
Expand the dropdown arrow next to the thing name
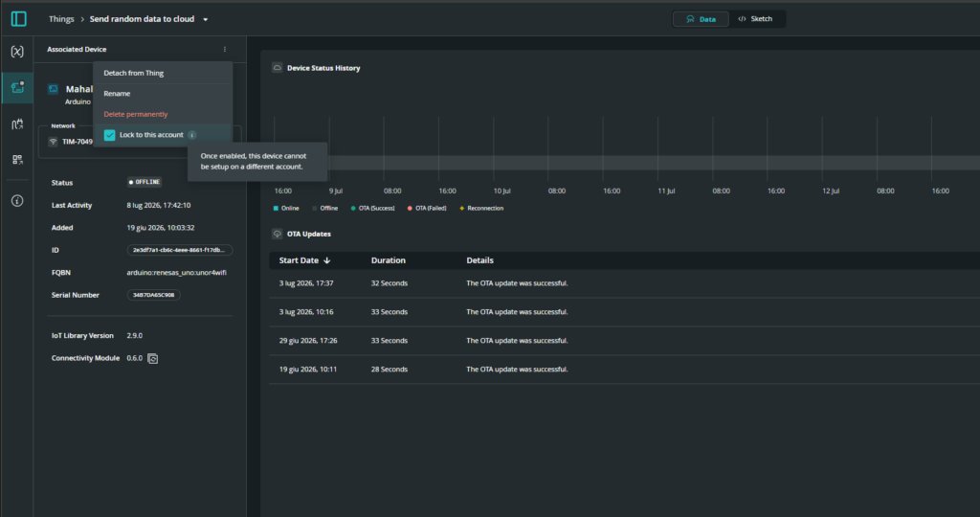pos(205,19)
